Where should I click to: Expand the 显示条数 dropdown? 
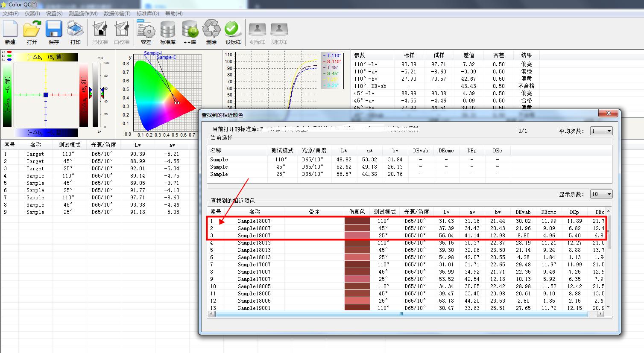click(x=601, y=194)
